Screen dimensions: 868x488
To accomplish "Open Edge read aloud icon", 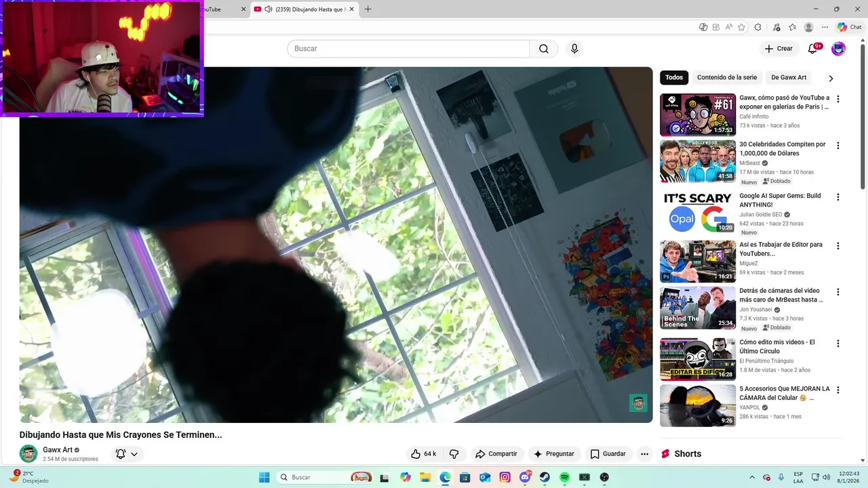I will [x=729, y=27].
